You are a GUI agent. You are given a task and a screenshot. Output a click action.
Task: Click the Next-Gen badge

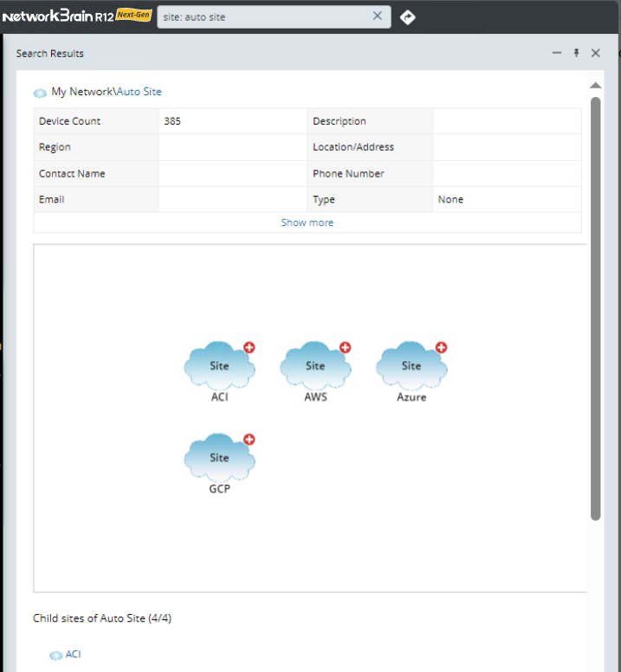[133, 15]
